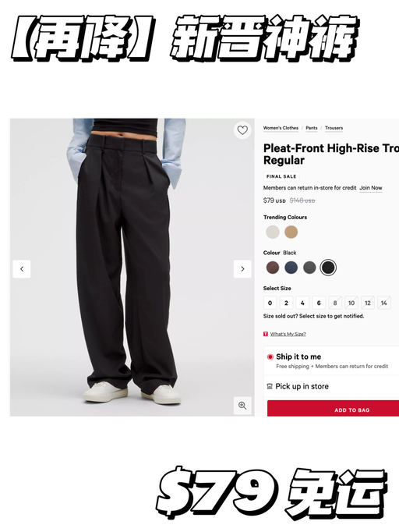Add item with Add to Bag button
Viewport: 399px width, 532px height.
(351, 409)
